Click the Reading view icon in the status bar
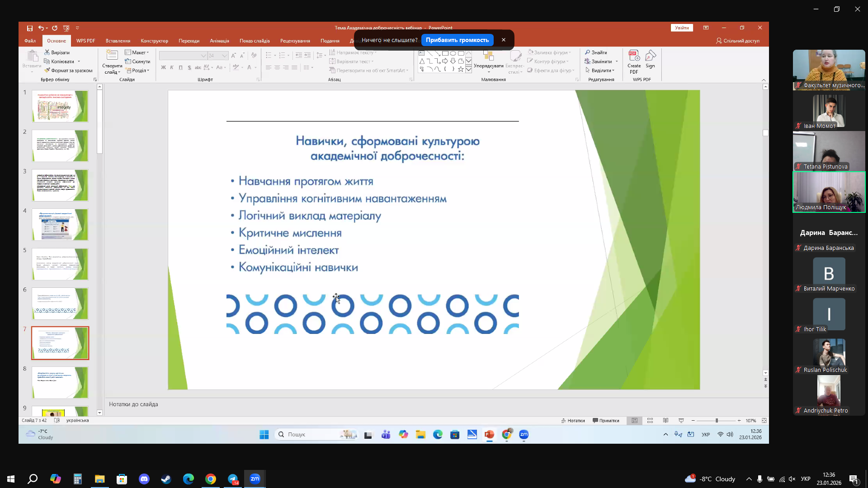Image resolution: width=868 pixels, height=488 pixels. [x=665, y=421]
